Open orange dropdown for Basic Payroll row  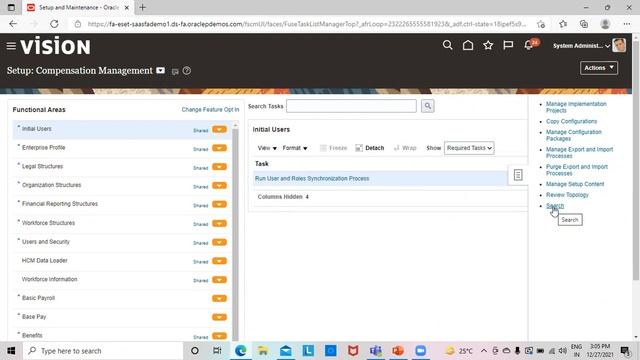pos(219,298)
